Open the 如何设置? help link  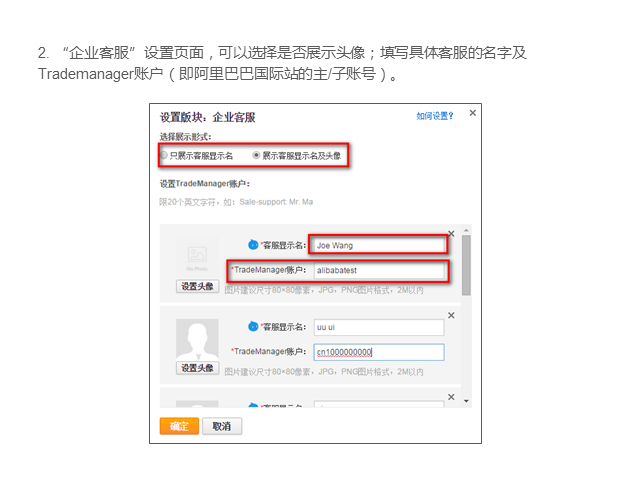[x=435, y=116]
